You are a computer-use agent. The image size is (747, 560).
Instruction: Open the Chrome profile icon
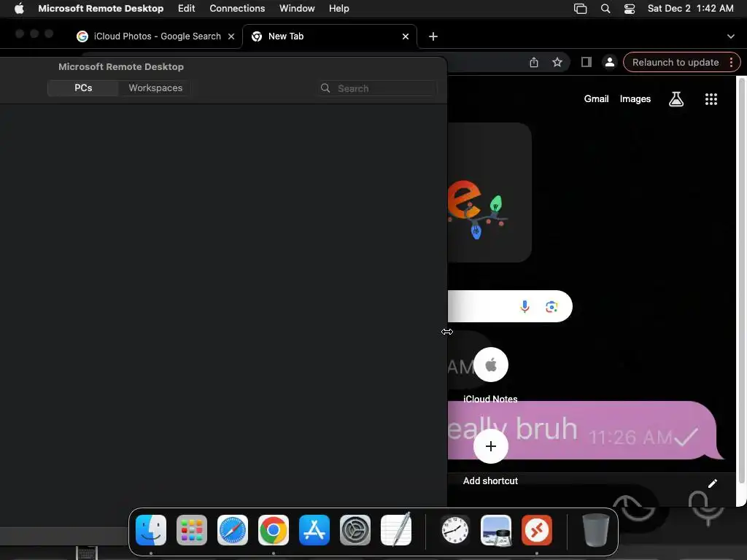(x=609, y=63)
